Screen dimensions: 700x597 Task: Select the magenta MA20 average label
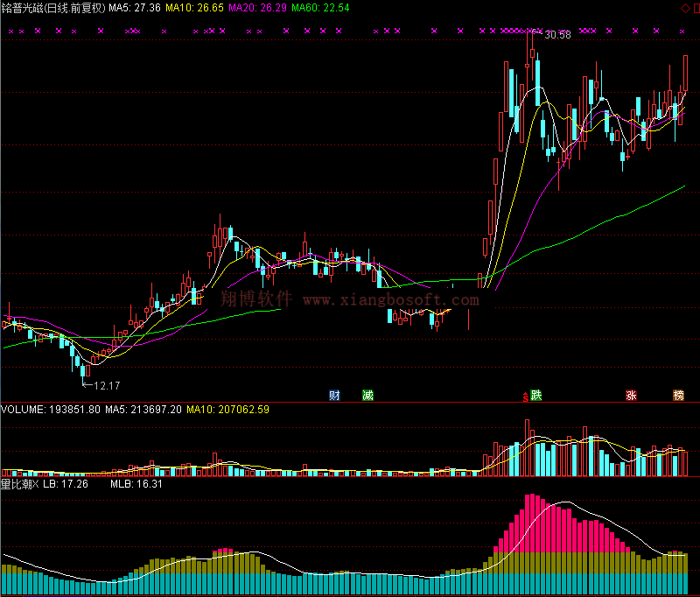click(x=257, y=8)
